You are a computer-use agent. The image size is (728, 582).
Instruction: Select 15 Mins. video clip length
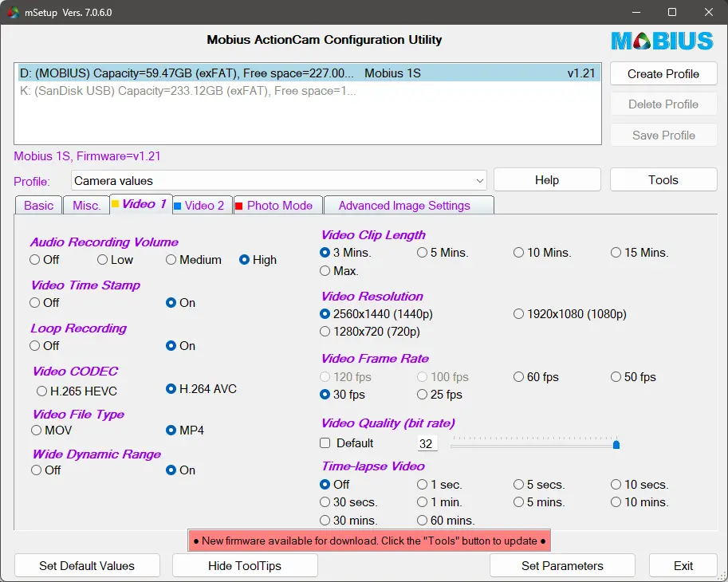tap(639, 253)
